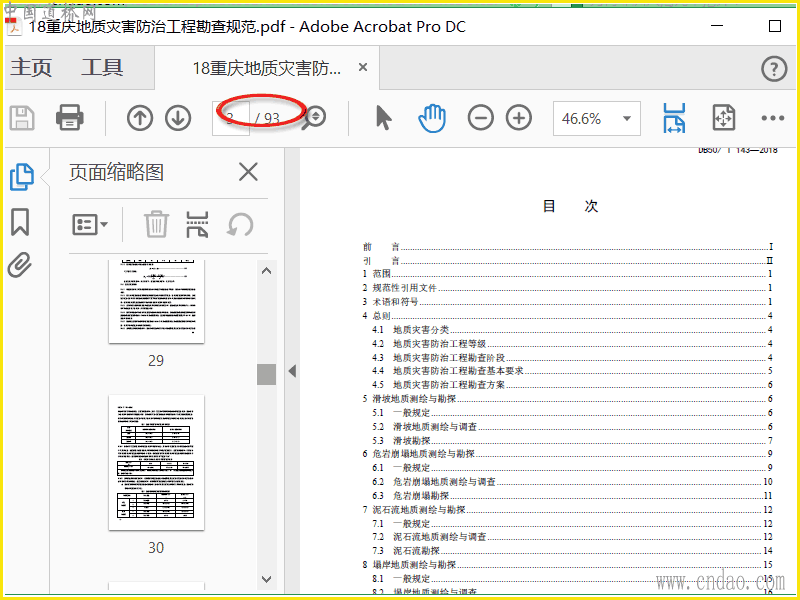Viewport: 800px width, 600px height.
Task: Switch to the 工具 tab
Action: tap(102, 67)
